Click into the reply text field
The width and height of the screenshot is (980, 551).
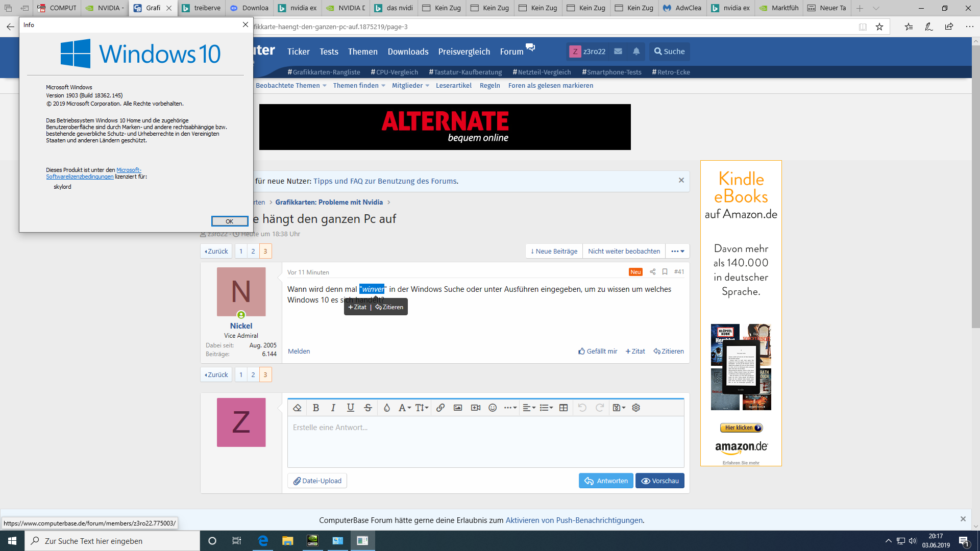[x=485, y=441]
